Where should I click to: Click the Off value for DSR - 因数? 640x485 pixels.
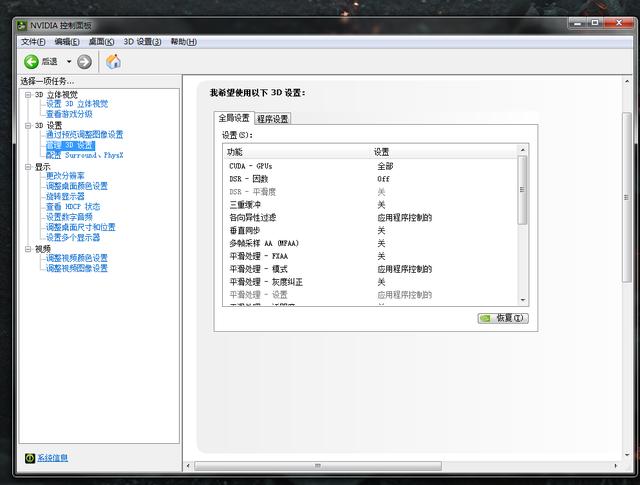click(x=383, y=179)
